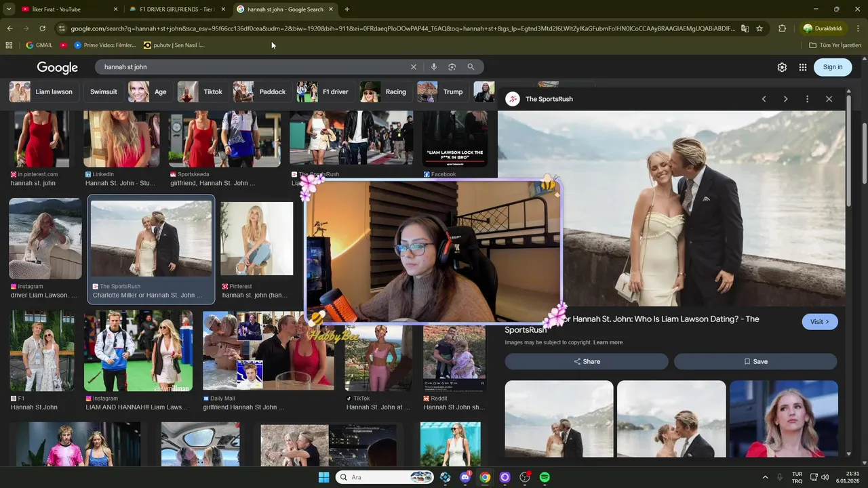868x488 pixels.
Task: Open the bookmarks bar apps grid icon
Action: (9, 45)
